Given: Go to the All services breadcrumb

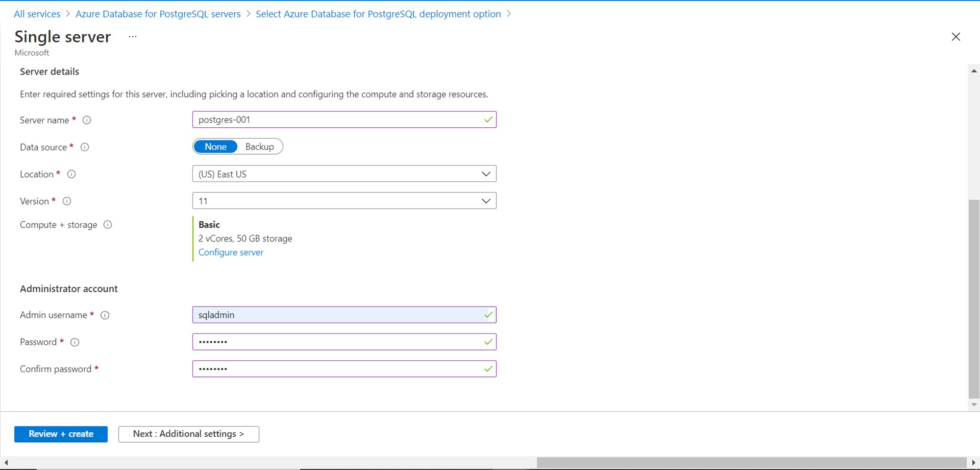Looking at the screenshot, I should click(37, 14).
